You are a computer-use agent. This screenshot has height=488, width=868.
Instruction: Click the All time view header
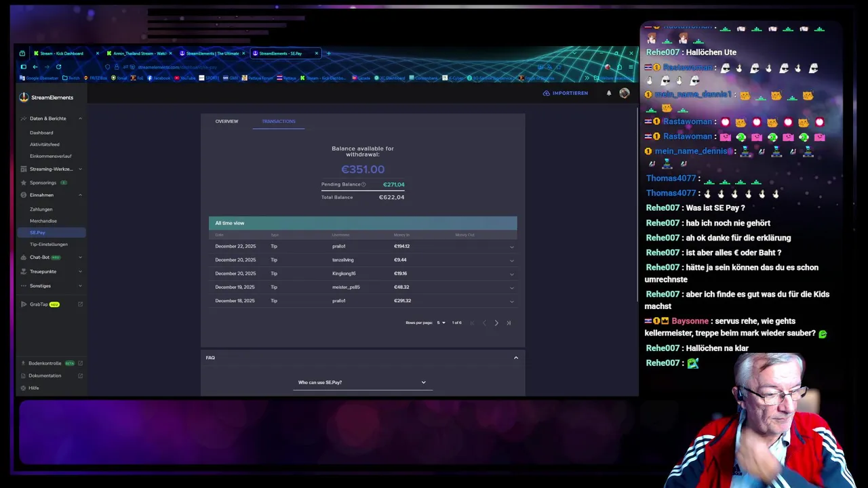(x=363, y=223)
